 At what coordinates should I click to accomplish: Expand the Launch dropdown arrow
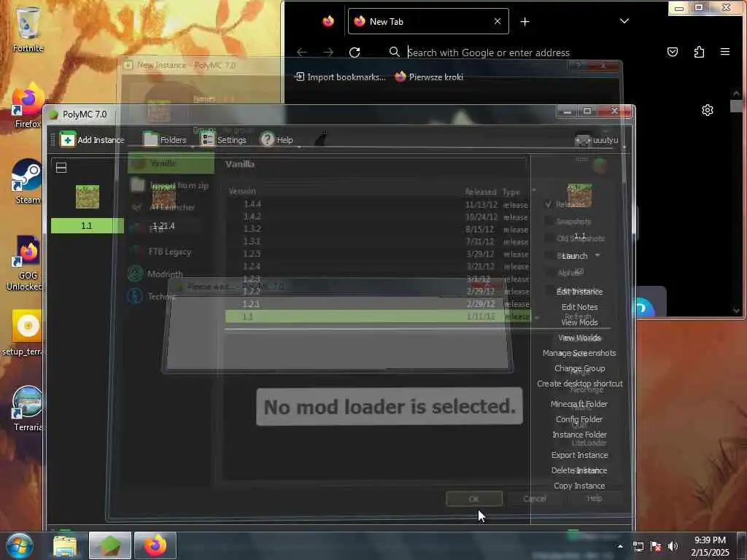click(597, 256)
